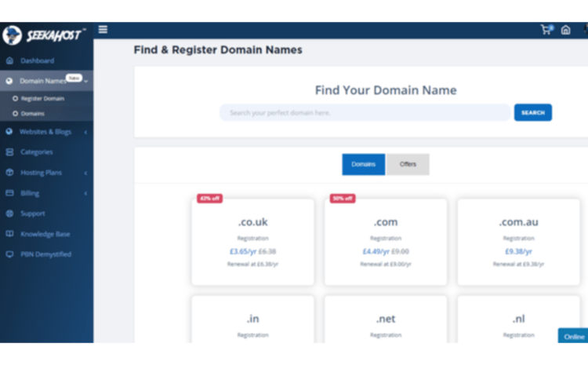
Task: Click the PBN Demystified monitor icon
Action: pos(9,254)
